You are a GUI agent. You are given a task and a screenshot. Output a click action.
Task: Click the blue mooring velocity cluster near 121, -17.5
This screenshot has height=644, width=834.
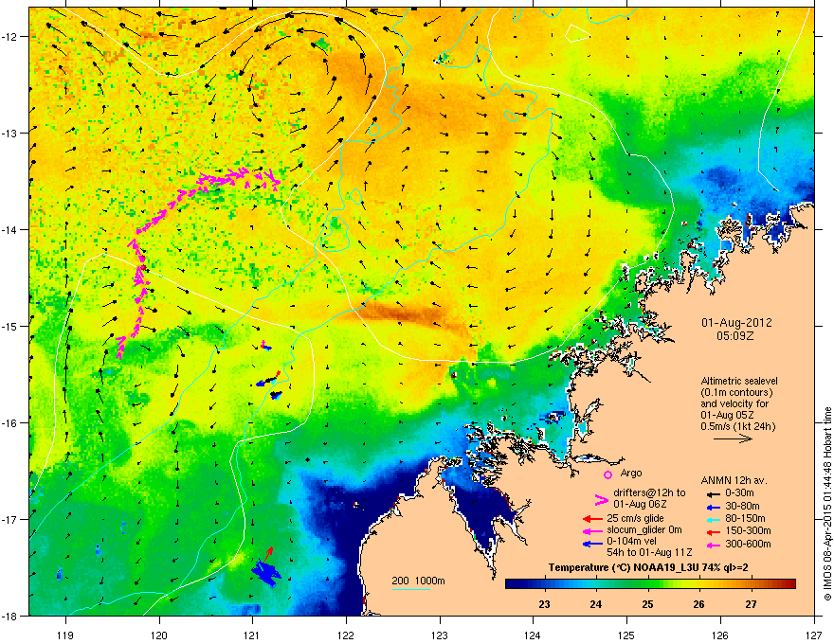coord(265,573)
